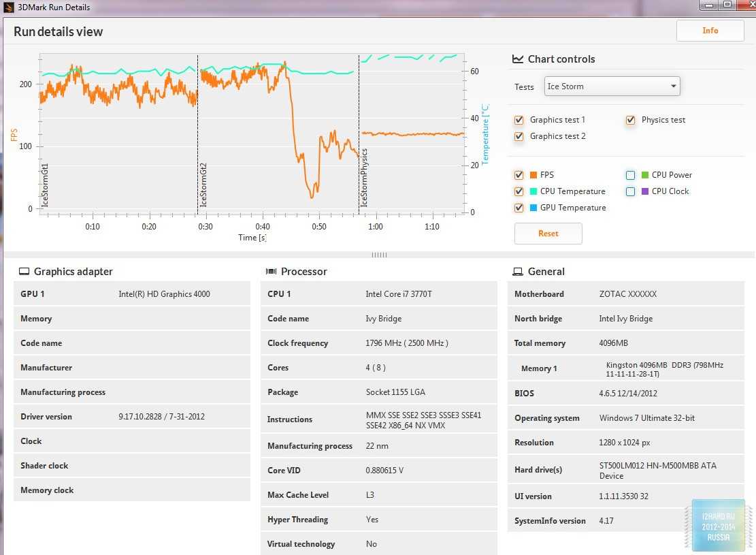Viewport: 756px width, 555px height.
Task: Open the Tests dropdown showing Ice Storm
Action: (612, 86)
